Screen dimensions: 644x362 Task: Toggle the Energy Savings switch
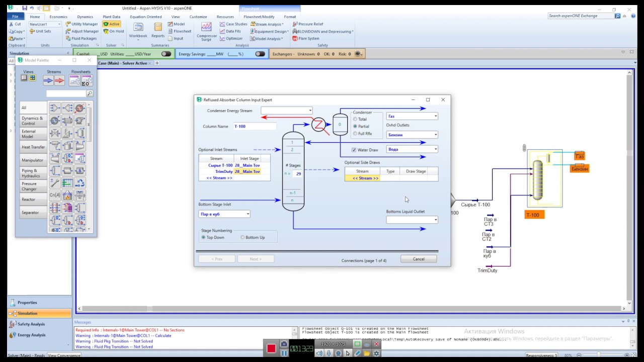tap(260, 54)
